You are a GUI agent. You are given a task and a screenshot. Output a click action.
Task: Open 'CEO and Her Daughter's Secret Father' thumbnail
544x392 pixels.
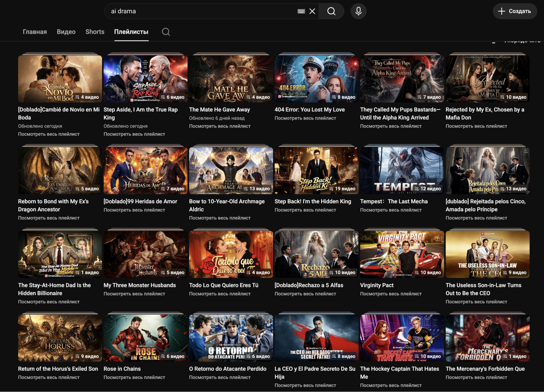pos(316,338)
